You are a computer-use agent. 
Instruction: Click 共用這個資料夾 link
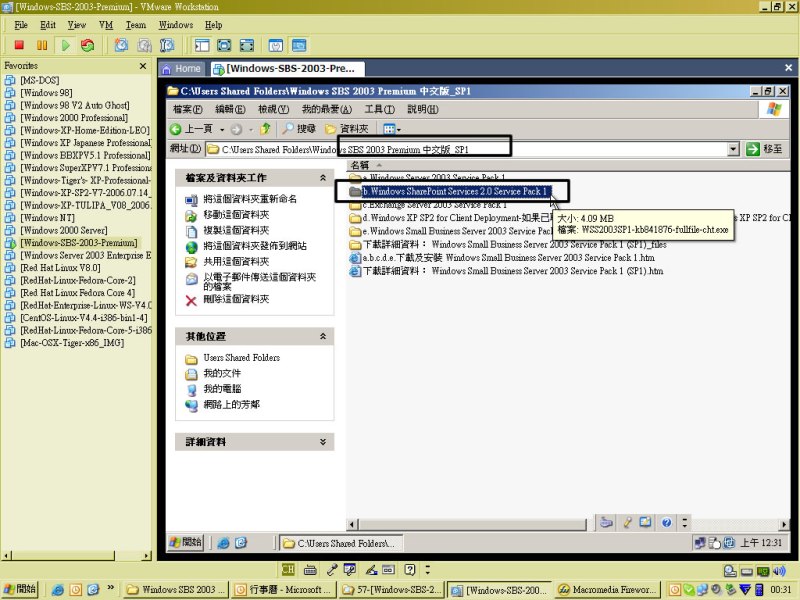pyautogui.click(x=236, y=262)
